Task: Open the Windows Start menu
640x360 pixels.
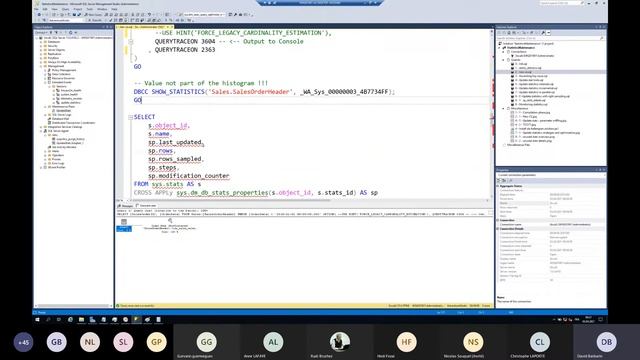Action: 38,320
